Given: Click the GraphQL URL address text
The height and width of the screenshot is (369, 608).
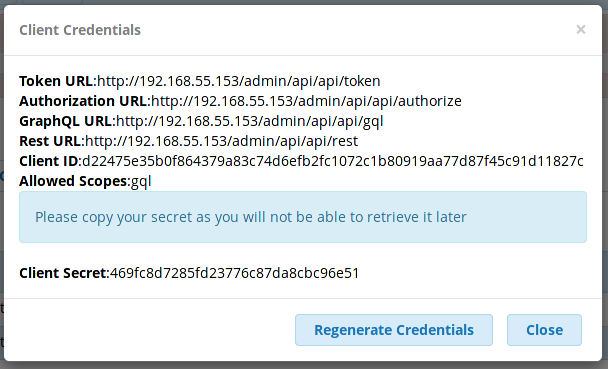Looking at the screenshot, I should pos(250,121).
